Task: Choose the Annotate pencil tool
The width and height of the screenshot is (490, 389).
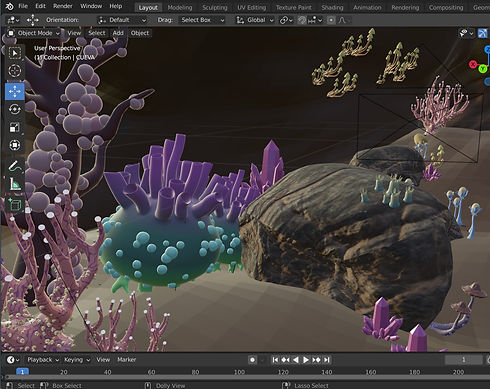Action: pyautogui.click(x=15, y=166)
